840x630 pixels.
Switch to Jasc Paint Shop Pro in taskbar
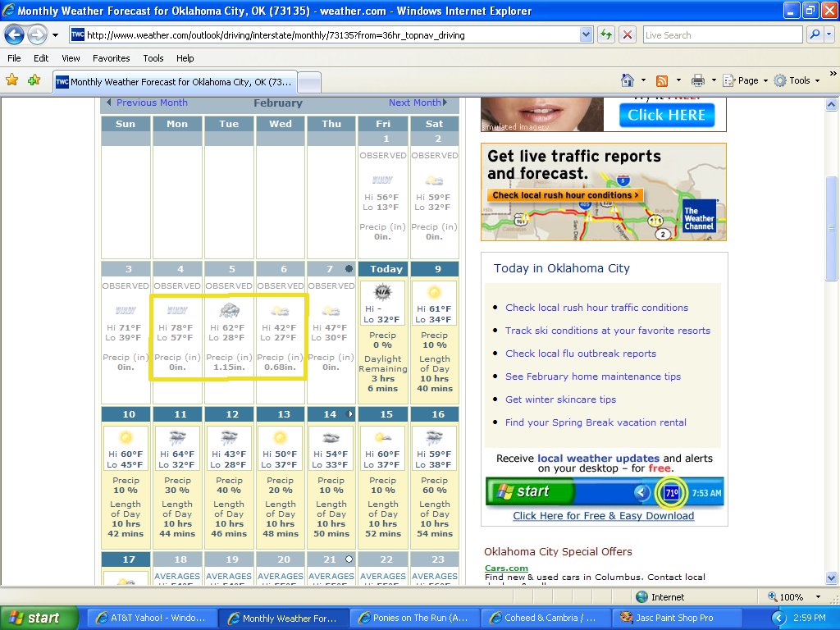(x=666, y=618)
